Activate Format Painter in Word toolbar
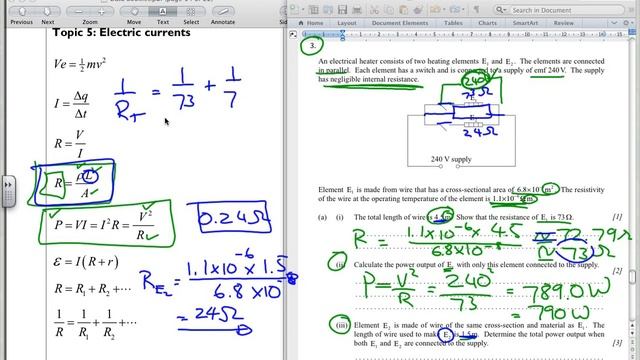This screenshot has height=360, width=640. click(x=418, y=10)
